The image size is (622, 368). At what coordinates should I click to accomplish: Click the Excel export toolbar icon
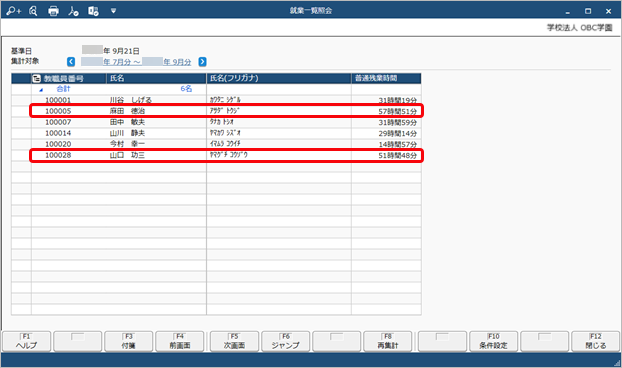tap(93, 11)
